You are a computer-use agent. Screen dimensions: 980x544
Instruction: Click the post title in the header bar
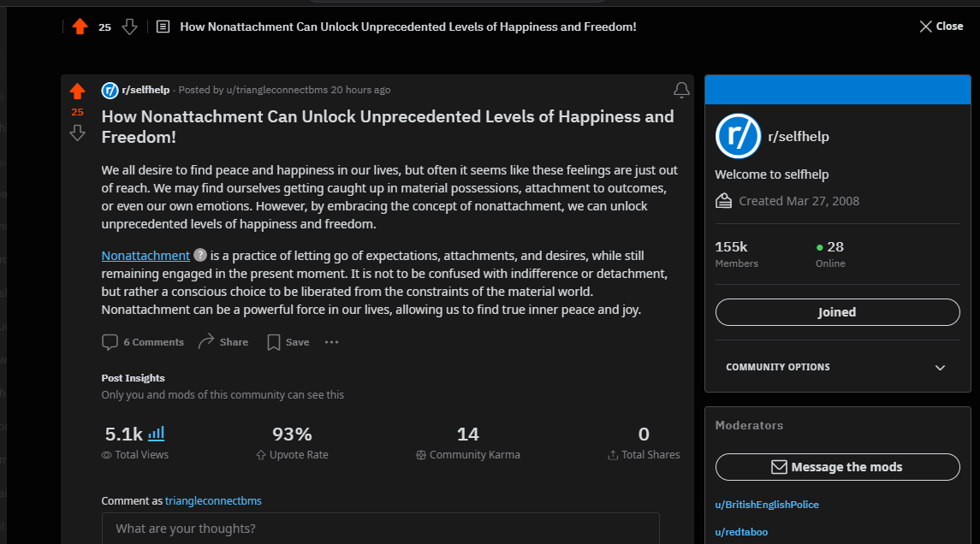click(408, 27)
